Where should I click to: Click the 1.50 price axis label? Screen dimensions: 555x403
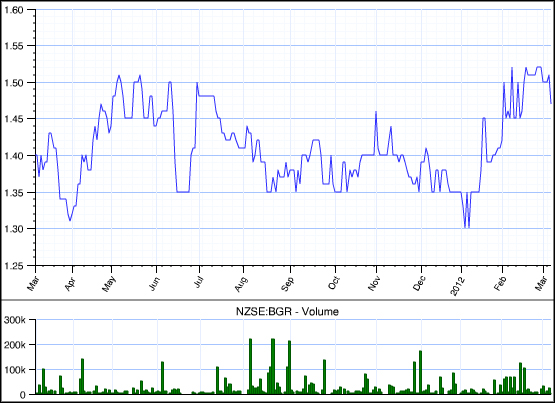coord(13,83)
